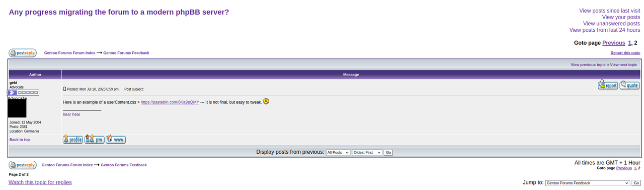Click the smiley emoticon in the post
This screenshot has height=190, width=644.
(266, 101)
